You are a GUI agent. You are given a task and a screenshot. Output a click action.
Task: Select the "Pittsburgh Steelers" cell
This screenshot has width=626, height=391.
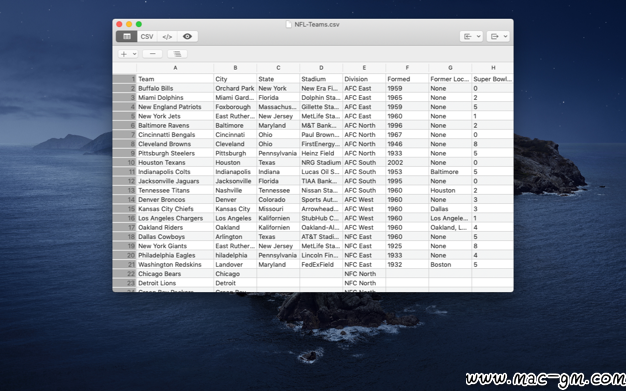point(175,153)
